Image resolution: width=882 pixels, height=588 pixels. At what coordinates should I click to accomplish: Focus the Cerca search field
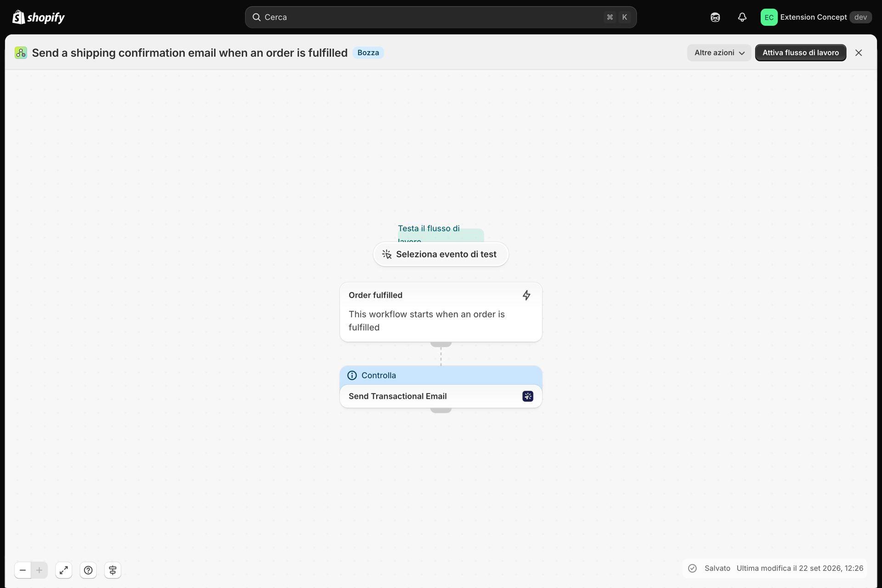coord(441,17)
